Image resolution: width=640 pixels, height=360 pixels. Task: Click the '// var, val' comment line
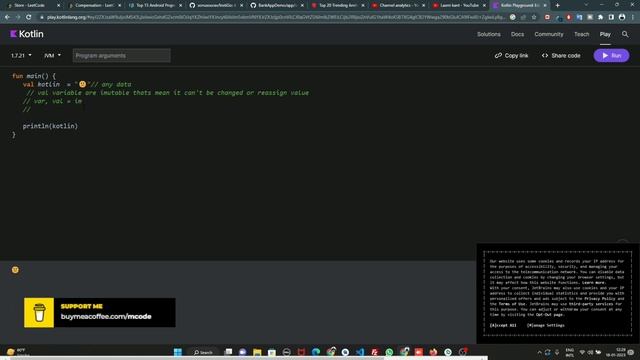[x=52, y=101]
